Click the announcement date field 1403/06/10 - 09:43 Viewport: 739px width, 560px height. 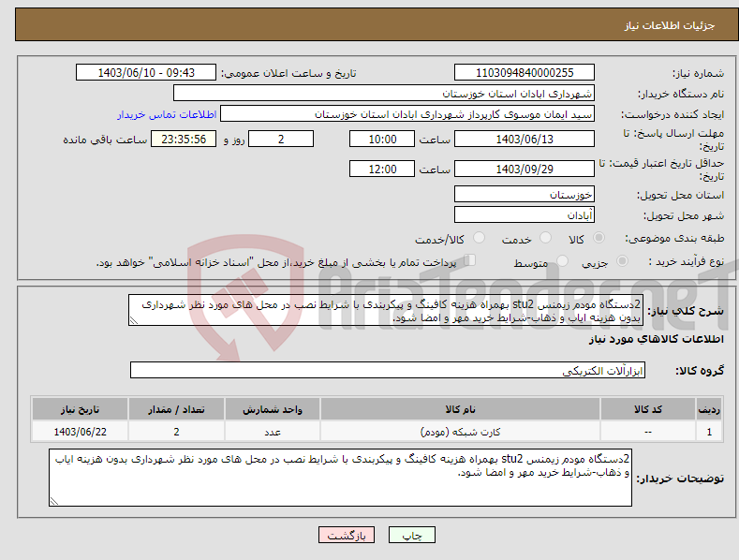145,73
